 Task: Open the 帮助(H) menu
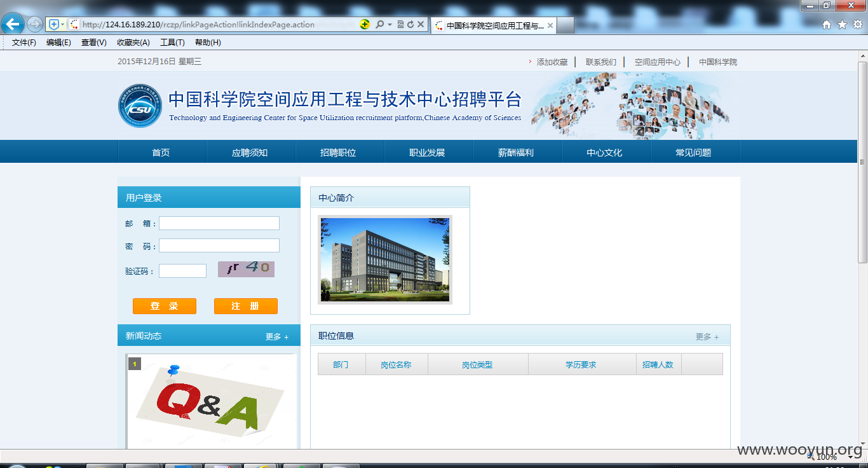[x=208, y=43]
